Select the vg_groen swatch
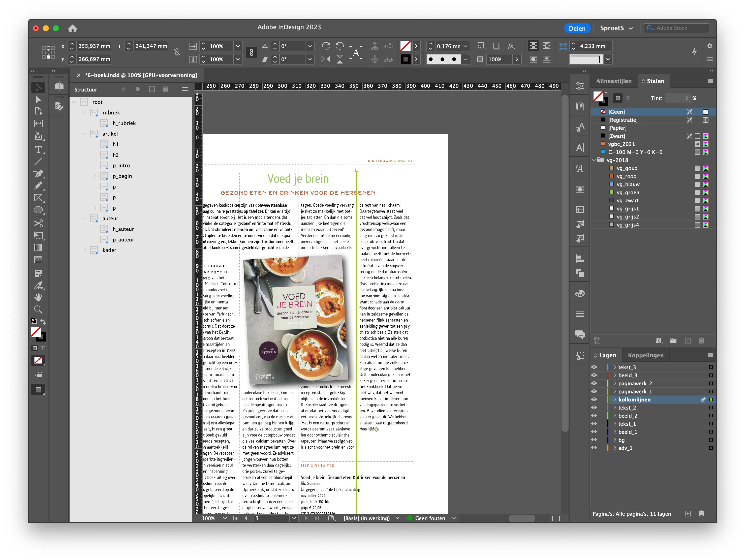 pyautogui.click(x=628, y=192)
